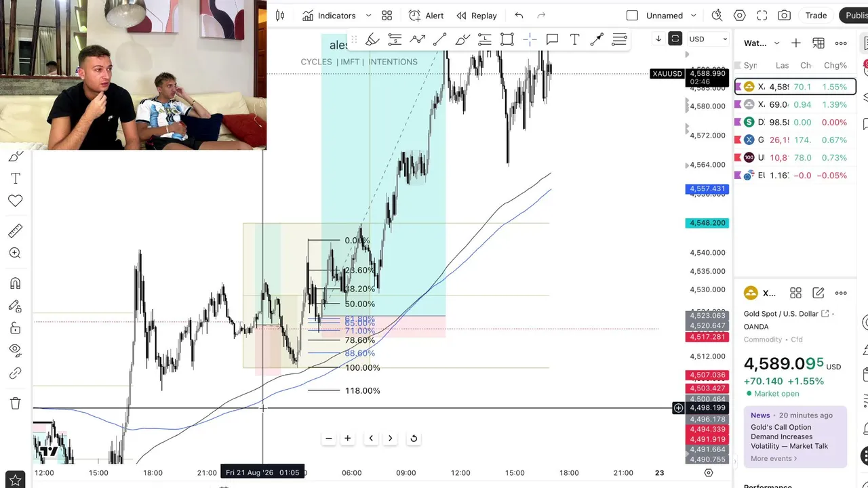Redo the last chart action

tap(541, 16)
